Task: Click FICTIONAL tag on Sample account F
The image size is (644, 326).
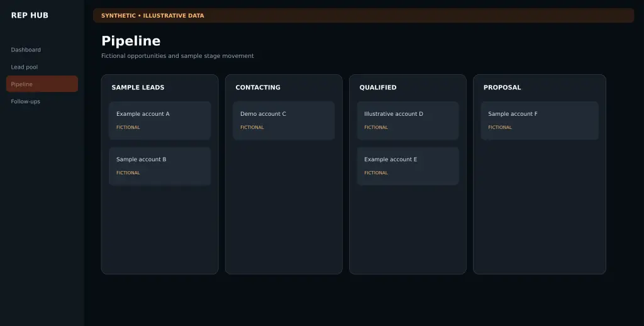Action: tap(500, 127)
